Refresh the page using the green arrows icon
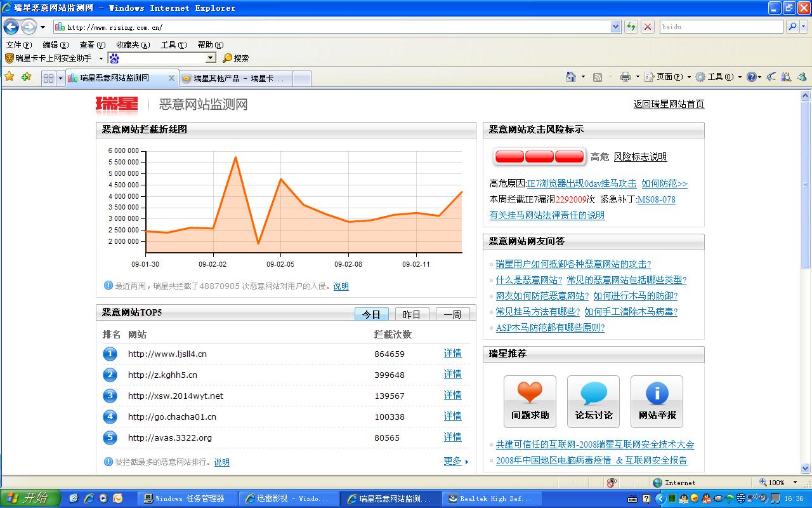The image size is (812, 508). pyautogui.click(x=631, y=27)
